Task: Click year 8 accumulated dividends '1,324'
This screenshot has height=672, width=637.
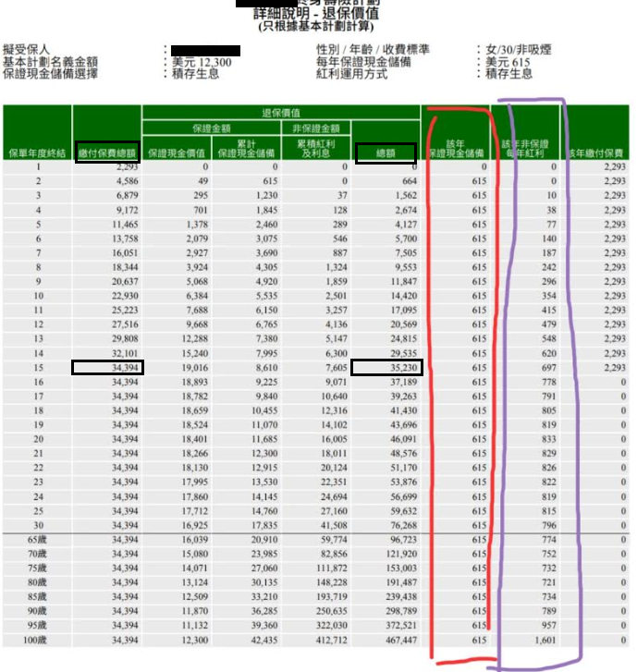Action: 337,267
